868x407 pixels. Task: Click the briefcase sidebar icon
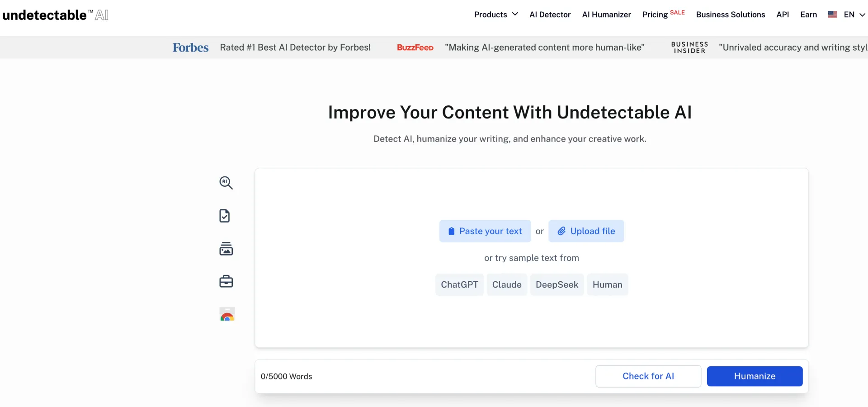click(226, 281)
